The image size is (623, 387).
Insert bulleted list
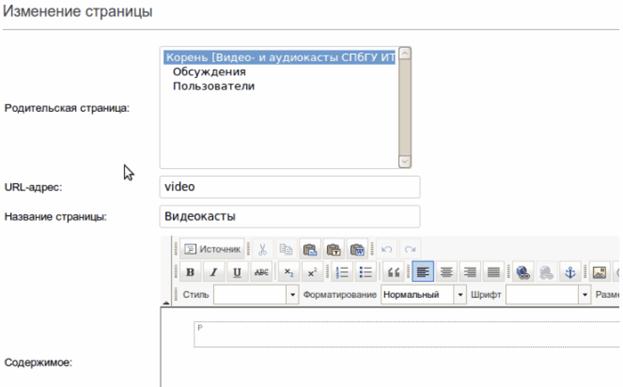tap(365, 272)
